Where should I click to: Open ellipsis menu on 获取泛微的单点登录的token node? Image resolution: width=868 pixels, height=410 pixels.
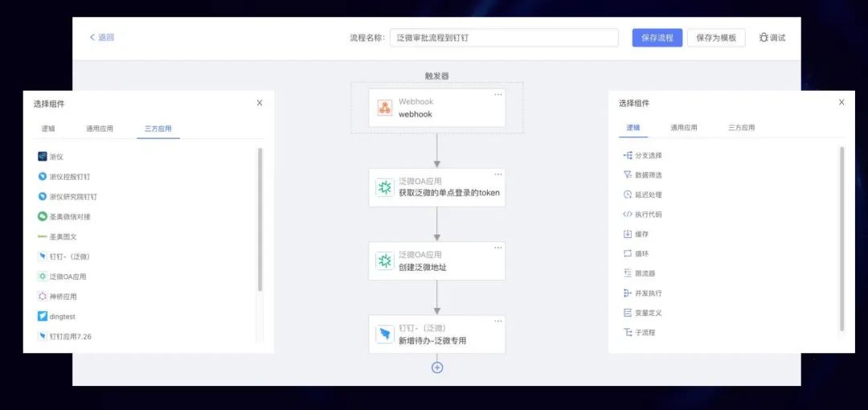(498, 174)
